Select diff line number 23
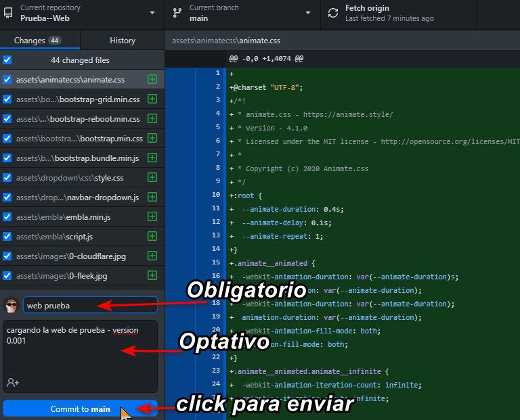Image resolution: width=520 pixels, height=420 pixels. (x=216, y=371)
